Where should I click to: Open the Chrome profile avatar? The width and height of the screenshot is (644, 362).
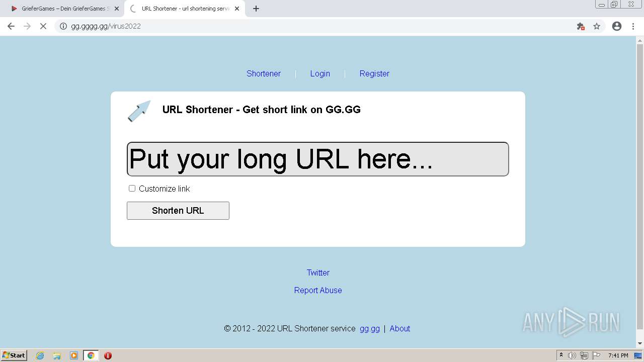tap(617, 26)
